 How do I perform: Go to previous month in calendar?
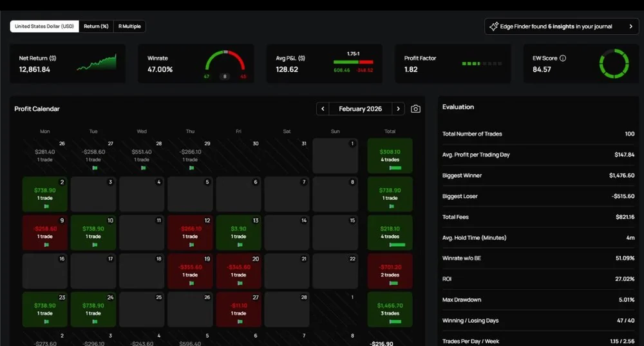(x=323, y=109)
